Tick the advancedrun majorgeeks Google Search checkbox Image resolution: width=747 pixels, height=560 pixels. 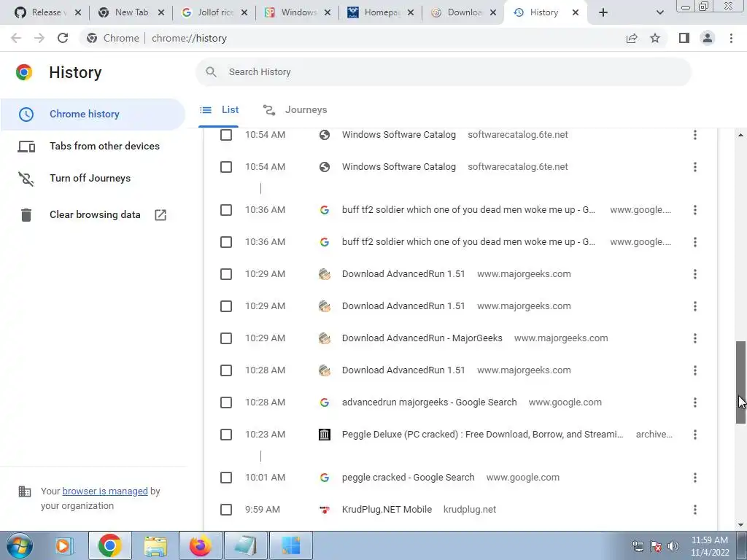226,402
